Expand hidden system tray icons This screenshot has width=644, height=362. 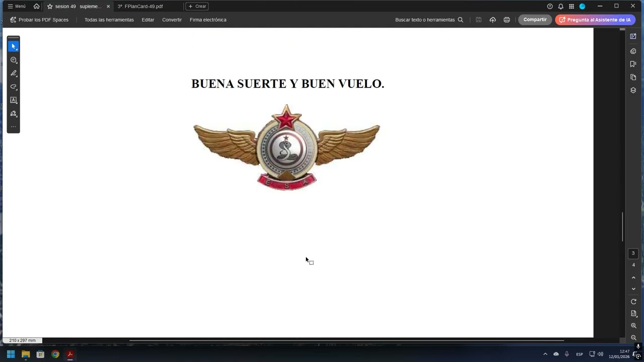click(x=545, y=354)
